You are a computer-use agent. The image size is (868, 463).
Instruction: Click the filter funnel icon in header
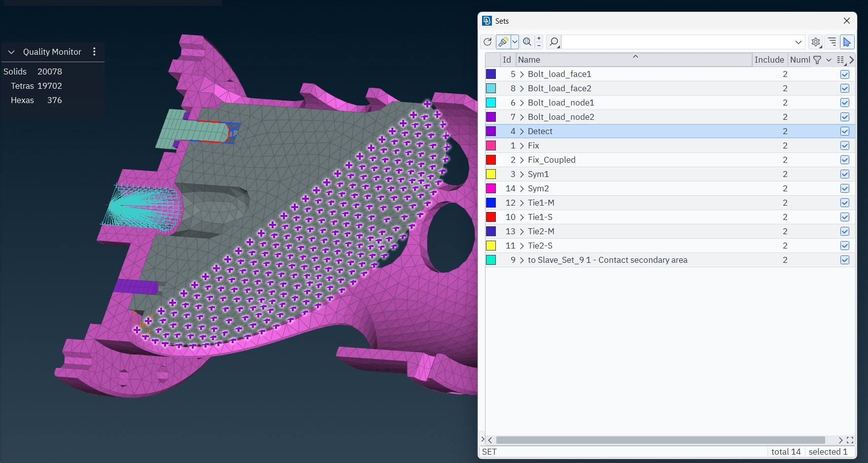click(x=817, y=60)
